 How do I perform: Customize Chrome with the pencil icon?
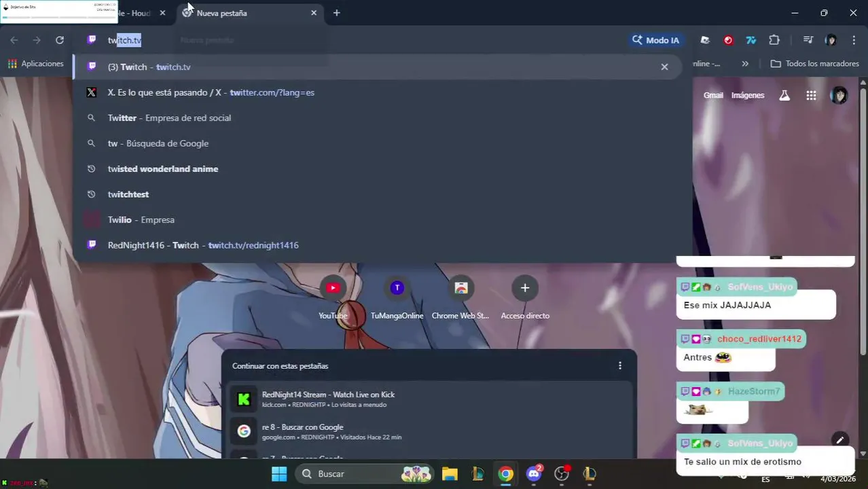840,440
